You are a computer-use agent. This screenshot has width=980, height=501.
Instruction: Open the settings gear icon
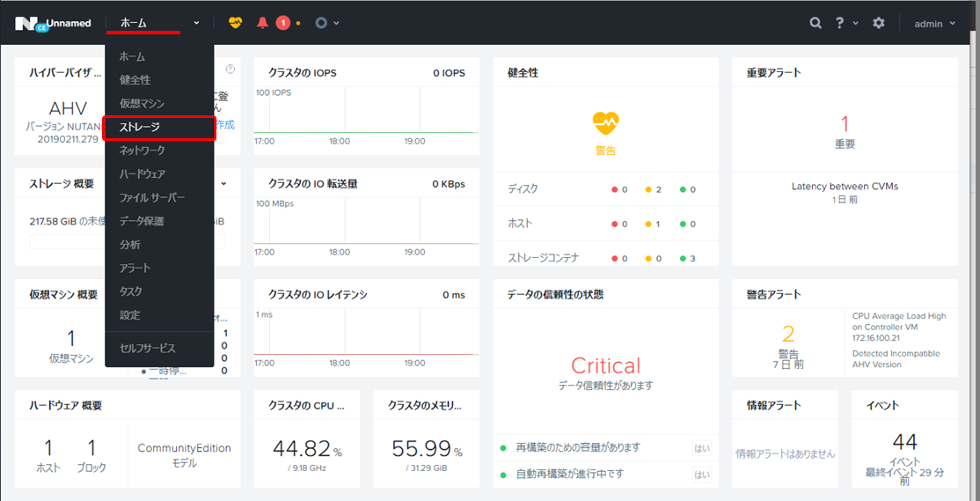tap(879, 23)
